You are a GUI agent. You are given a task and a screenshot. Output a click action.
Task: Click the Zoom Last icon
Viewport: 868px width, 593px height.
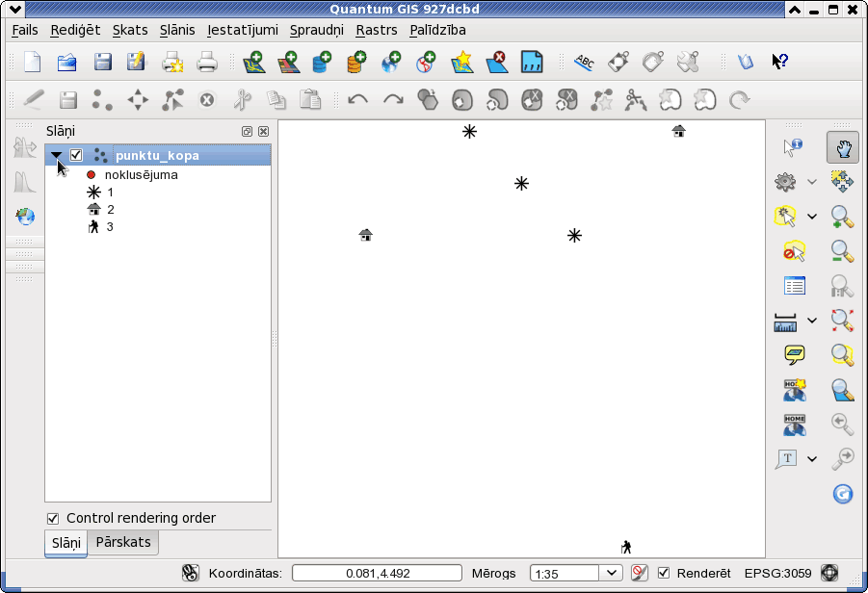pyautogui.click(x=842, y=424)
